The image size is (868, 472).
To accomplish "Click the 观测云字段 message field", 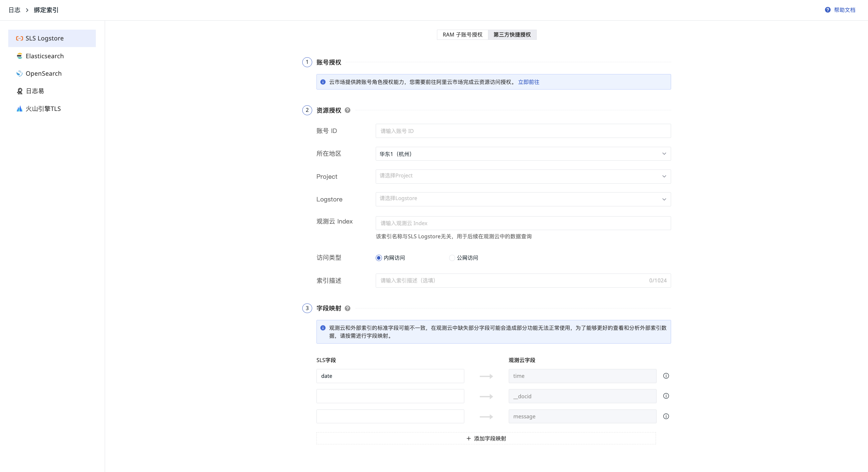I will click(x=582, y=416).
